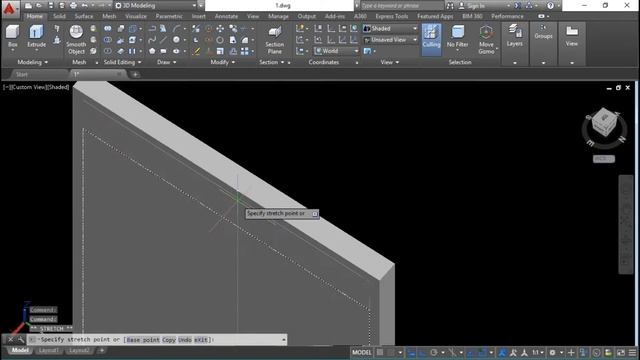This screenshot has width=640, height=360.
Task: Switch to the Insert ribbon tab
Action: [199, 16]
